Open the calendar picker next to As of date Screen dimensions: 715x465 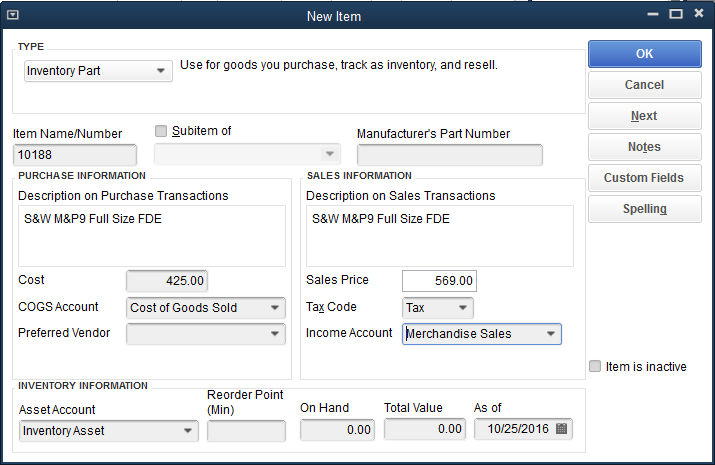coord(561,429)
